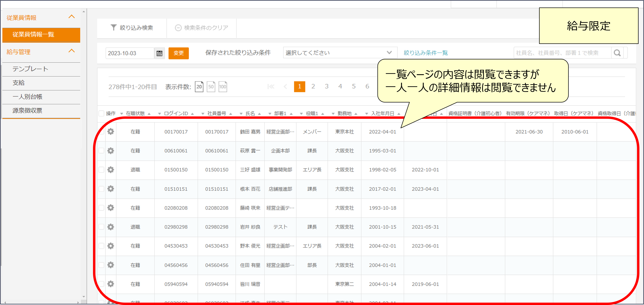Click the 変更 button
This screenshot has height=305, width=644.
(x=179, y=53)
